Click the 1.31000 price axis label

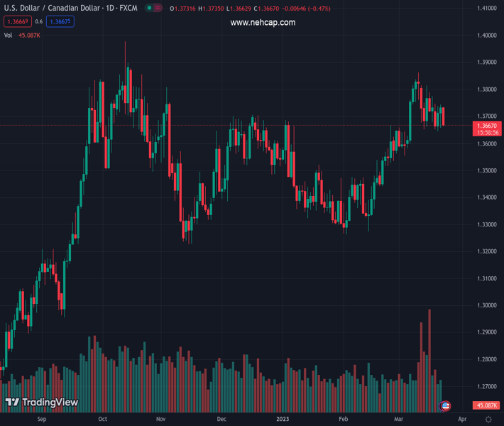click(x=487, y=278)
